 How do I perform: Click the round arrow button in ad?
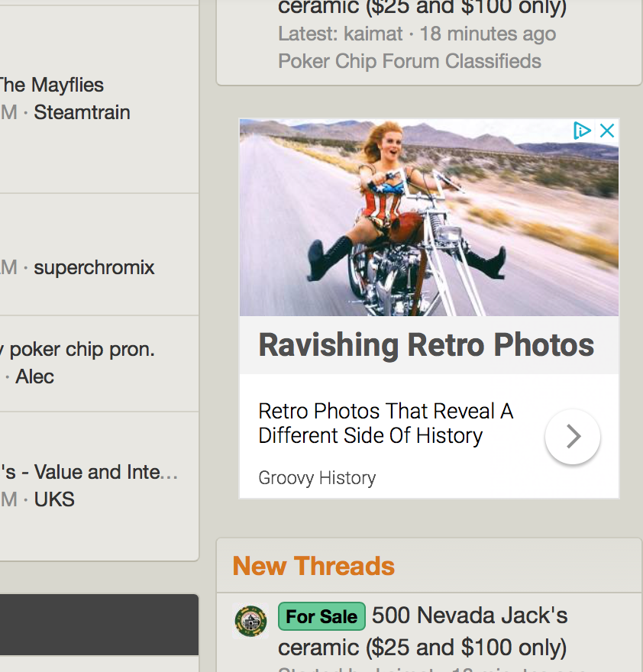point(573,437)
